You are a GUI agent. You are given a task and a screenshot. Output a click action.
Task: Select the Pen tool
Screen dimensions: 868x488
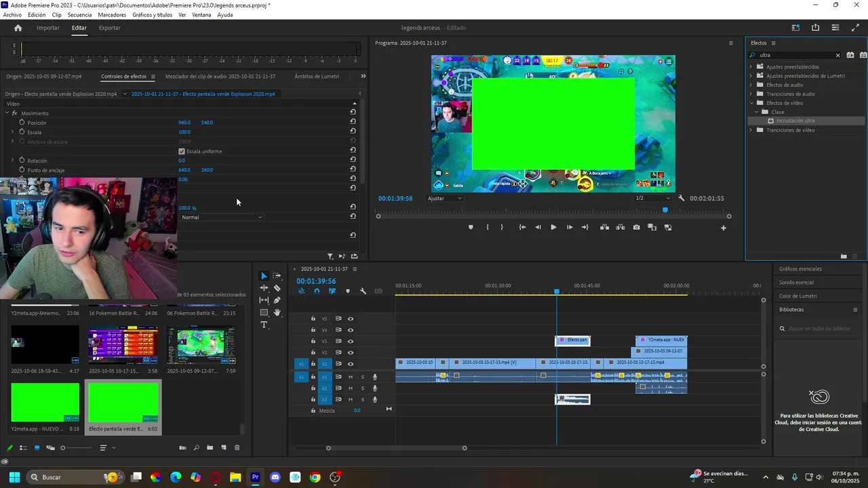pos(277,300)
